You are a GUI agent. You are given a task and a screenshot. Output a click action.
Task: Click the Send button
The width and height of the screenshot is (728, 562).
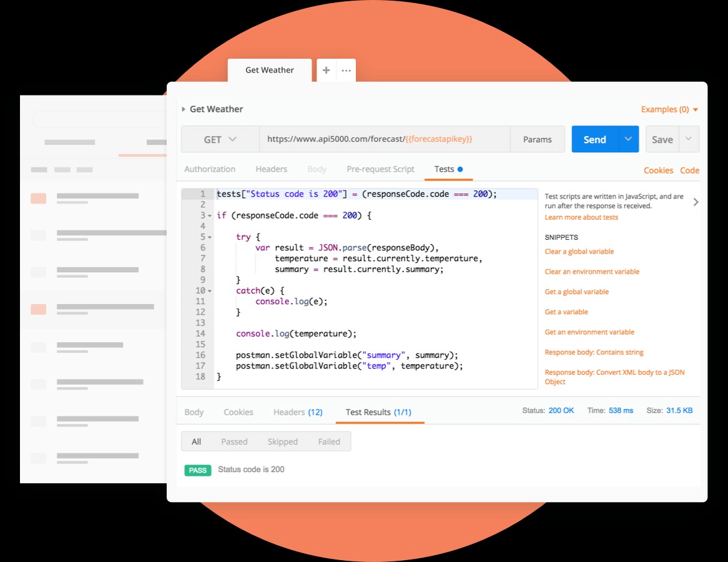(x=594, y=139)
